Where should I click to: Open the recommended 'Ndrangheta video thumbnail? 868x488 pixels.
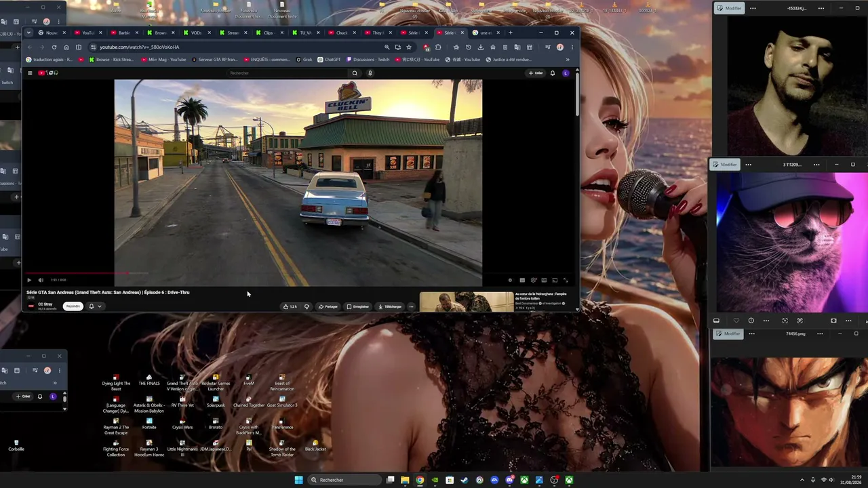pos(467,302)
